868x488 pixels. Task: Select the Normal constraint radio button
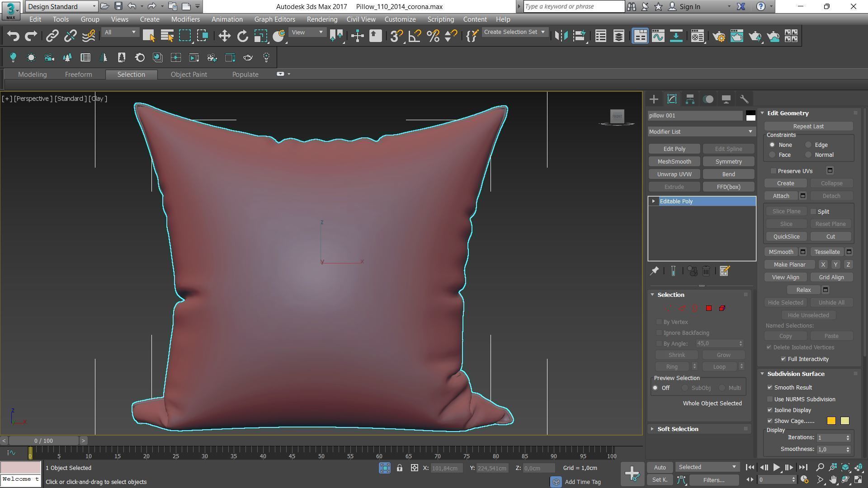808,155
